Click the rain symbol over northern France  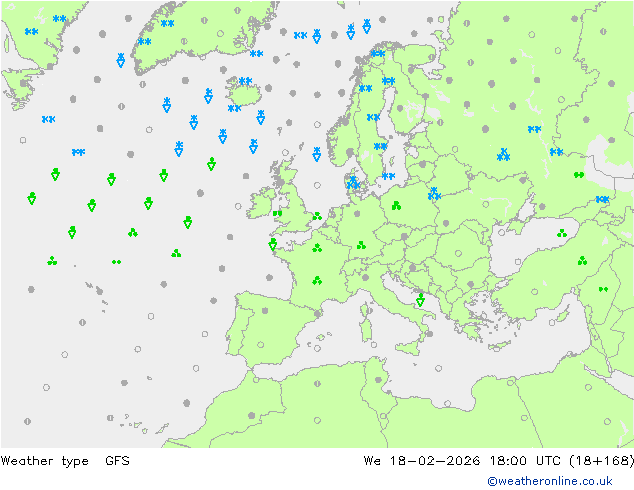coord(317,247)
